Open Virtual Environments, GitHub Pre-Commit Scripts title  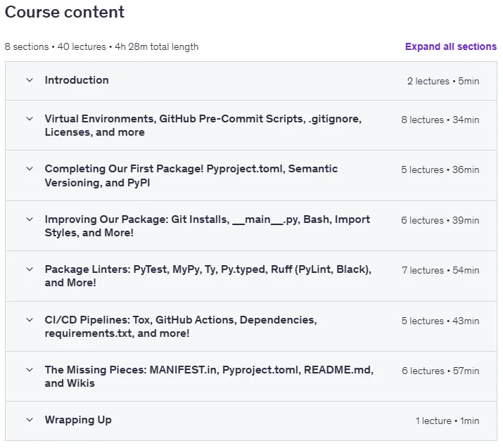pyautogui.click(x=203, y=125)
